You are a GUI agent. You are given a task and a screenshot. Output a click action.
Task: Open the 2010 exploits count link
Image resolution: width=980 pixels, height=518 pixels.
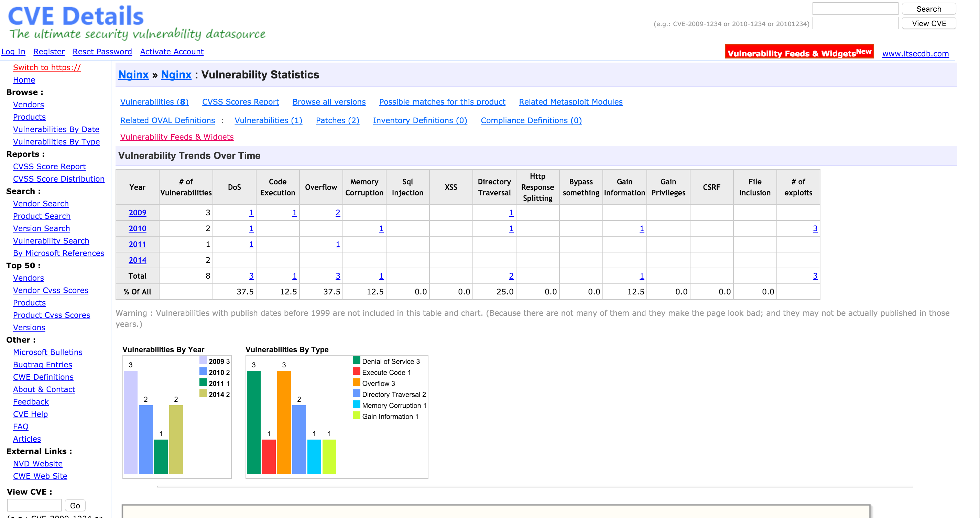point(815,229)
